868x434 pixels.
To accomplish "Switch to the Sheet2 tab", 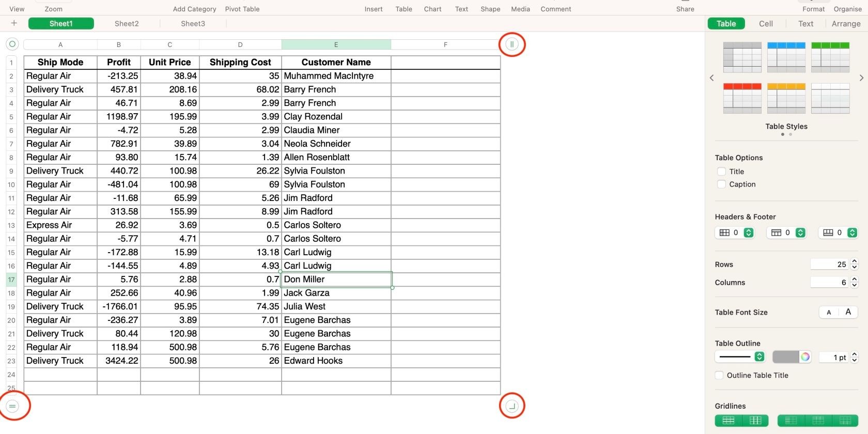I will 127,24.
